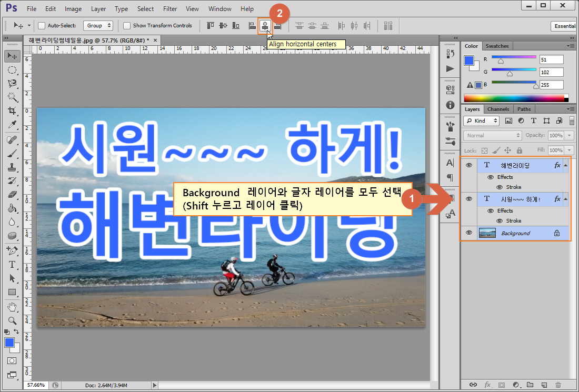Click the B value input field

(x=552, y=85)
